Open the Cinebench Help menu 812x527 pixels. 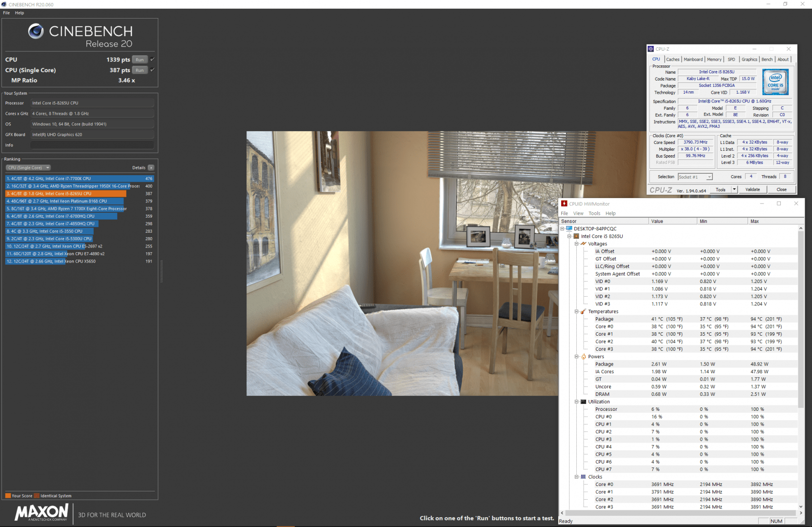coord(20,13)
